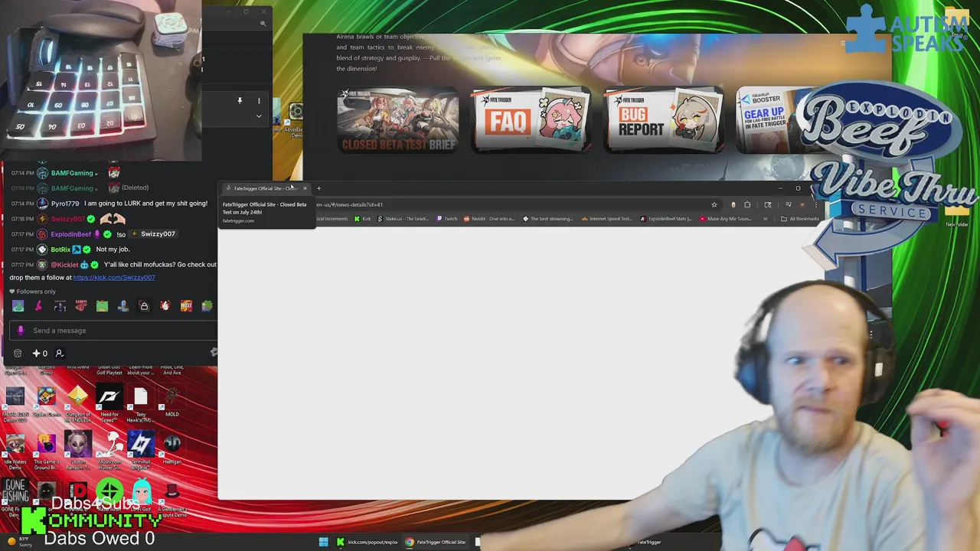Click the purple emote icon in message box

[21, 331]
